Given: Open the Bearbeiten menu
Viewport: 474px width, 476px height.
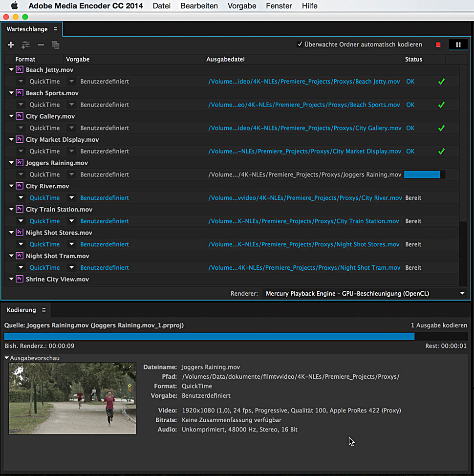Looking at the screenshot, I should [x=199, y=6].
